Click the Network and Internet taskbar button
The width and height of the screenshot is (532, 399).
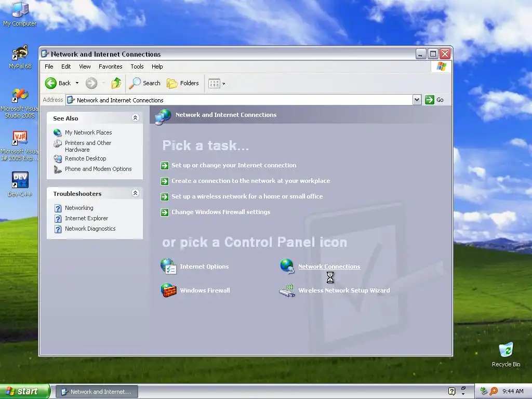pos(97,392)
